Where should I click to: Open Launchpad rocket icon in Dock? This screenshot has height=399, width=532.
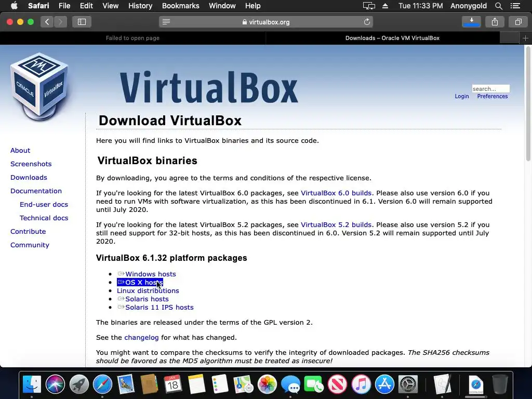pyautogui.click(x=79, y=384)
